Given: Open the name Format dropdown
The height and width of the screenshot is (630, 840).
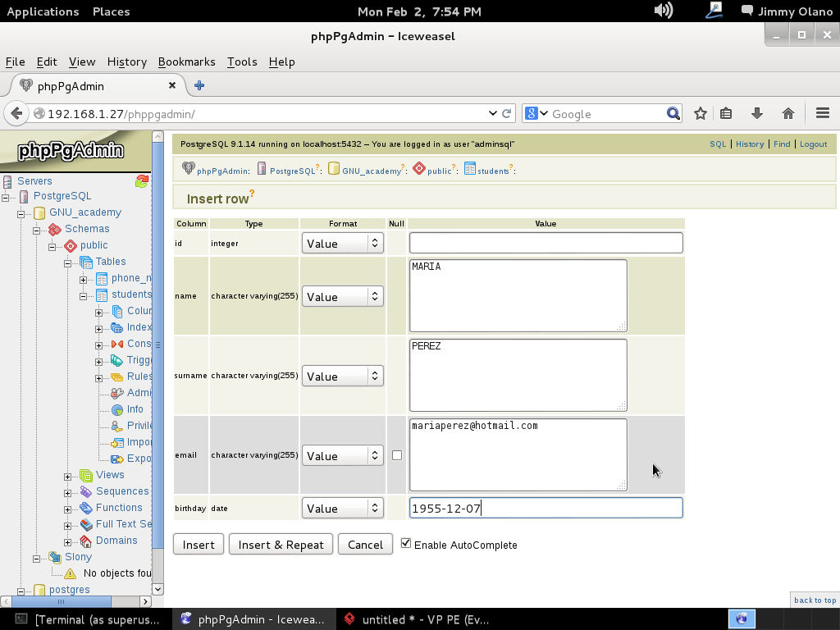Looking at the screenshot, I should click(x=342, y=296).
